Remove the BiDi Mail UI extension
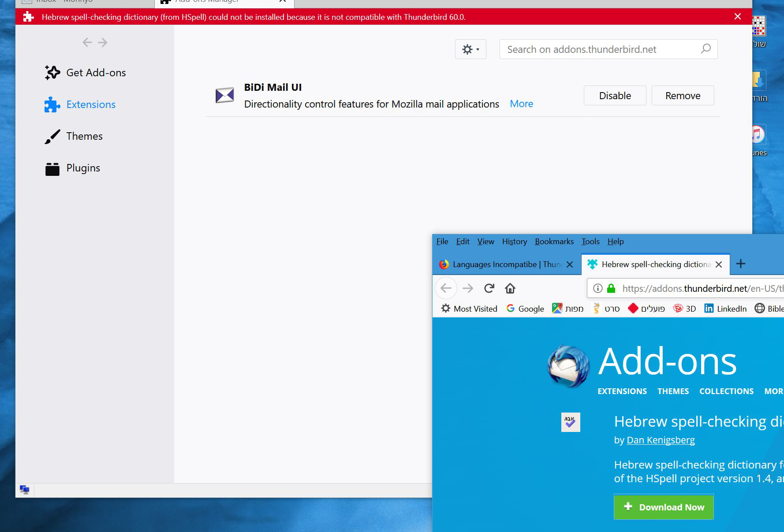Viewport: 784px width, 532px height. click(x=683, y=96)
